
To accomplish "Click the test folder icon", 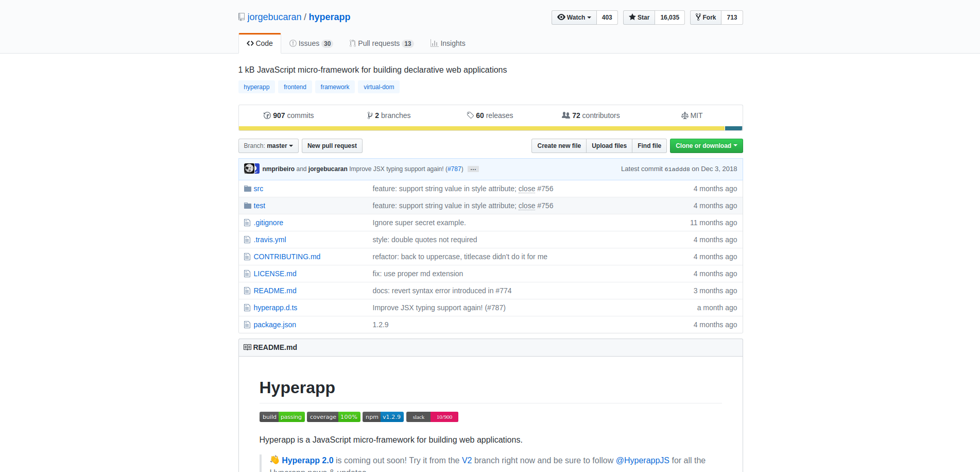I will pos(247,206).
